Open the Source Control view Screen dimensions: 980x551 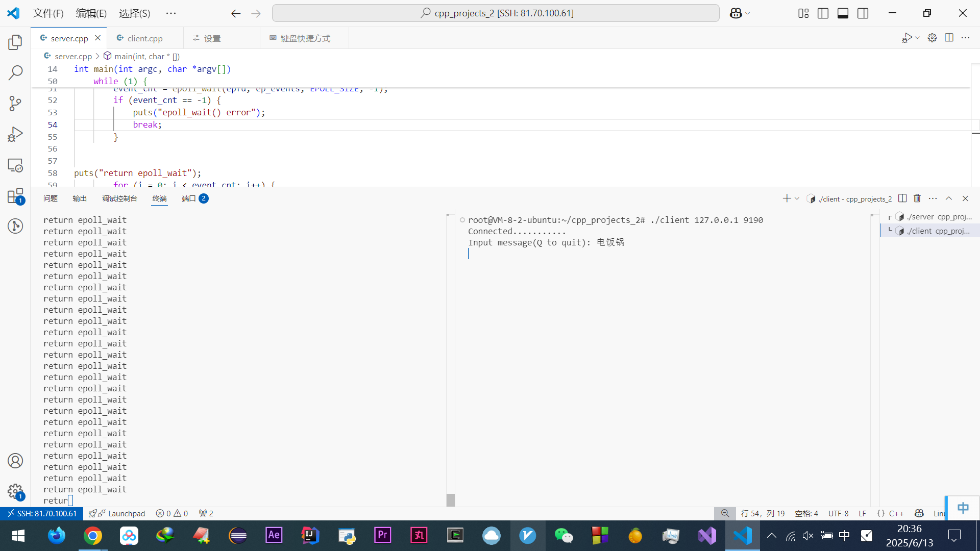pos(15,104)
